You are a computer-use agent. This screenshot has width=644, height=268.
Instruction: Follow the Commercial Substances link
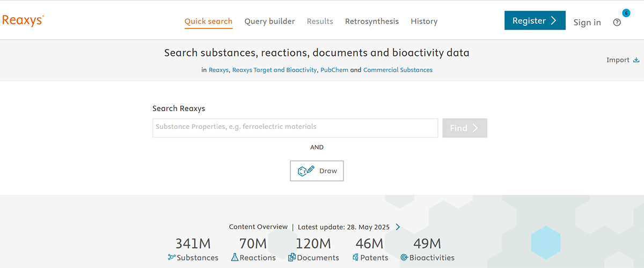[x=398, y=70]
